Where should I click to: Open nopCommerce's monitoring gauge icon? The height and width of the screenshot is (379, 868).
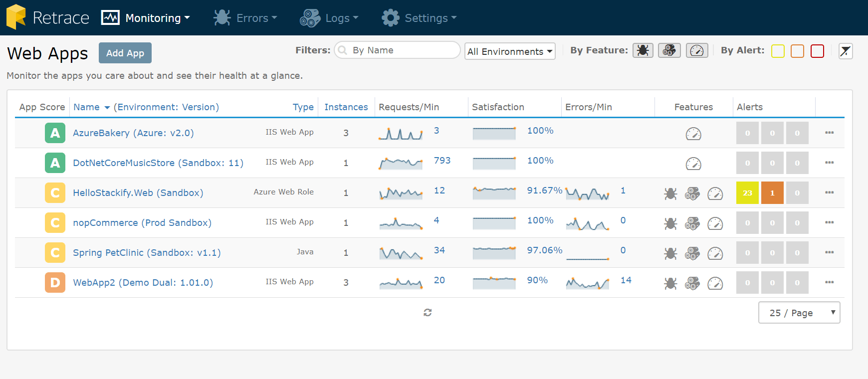point(715,223)
